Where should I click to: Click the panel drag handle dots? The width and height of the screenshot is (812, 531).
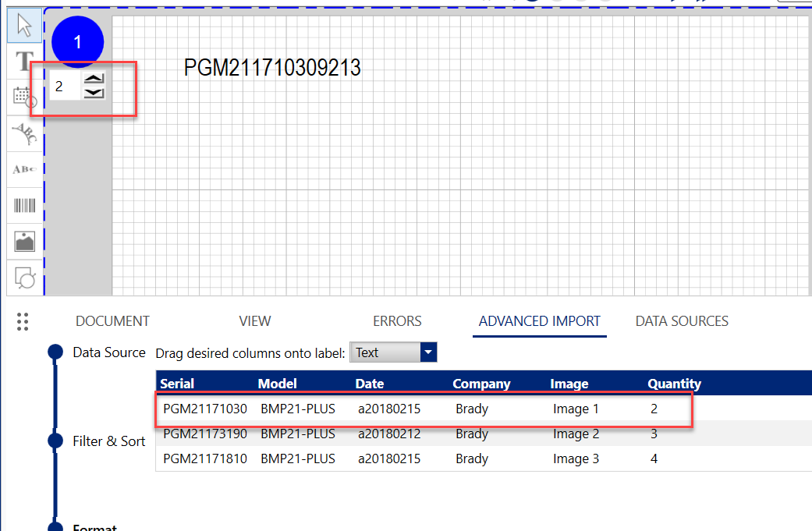23,321
